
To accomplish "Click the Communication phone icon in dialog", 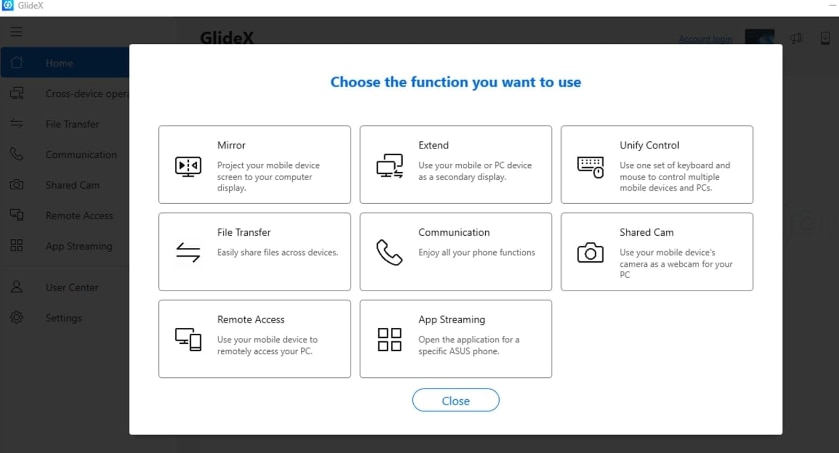I will (x=389, y=252).
